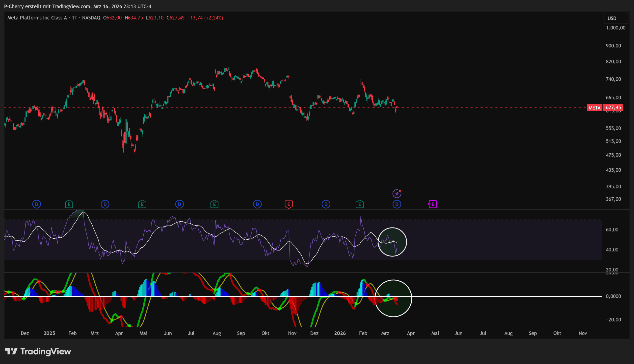Click the 1.000,00 price scale label

click(615, 28)
